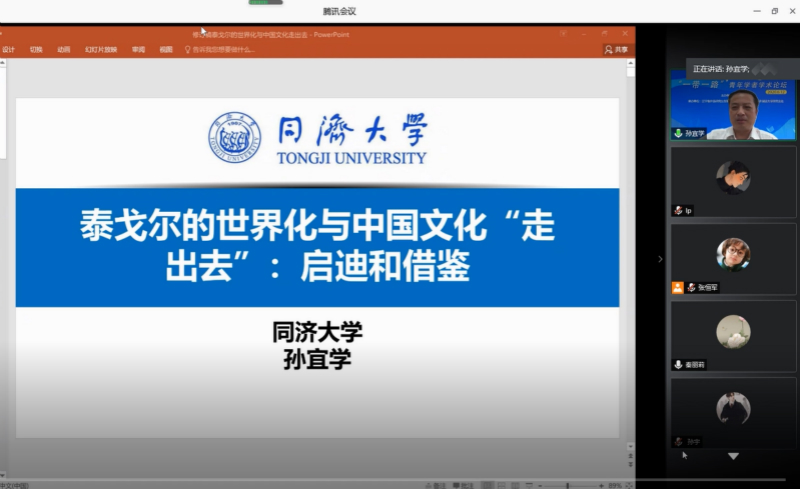Viewport: 800px width, 489px height.
Task: Click microphone icon next to 孙宜学 name
Action: (x=678, y=133)
